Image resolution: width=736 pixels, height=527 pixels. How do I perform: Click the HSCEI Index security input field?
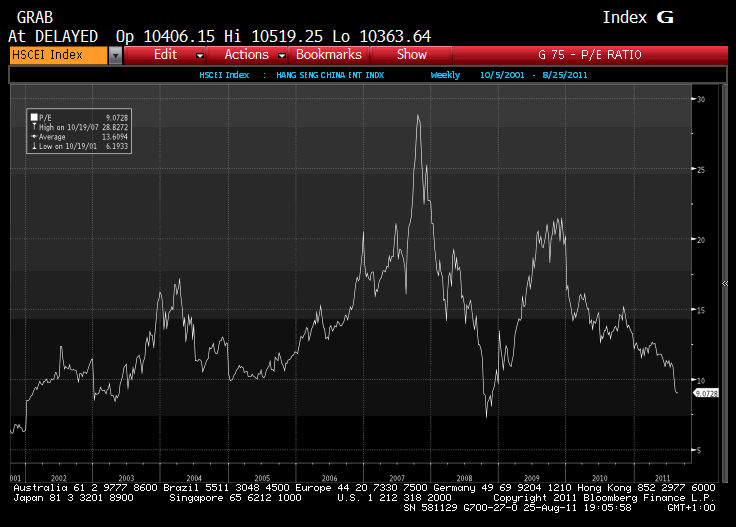coord(58,55)
